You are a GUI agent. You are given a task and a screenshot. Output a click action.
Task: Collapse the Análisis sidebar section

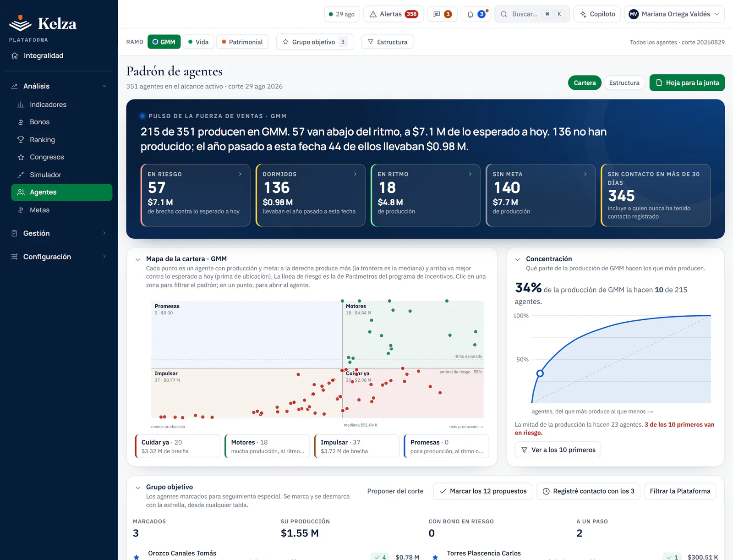[x=60, y=86]
